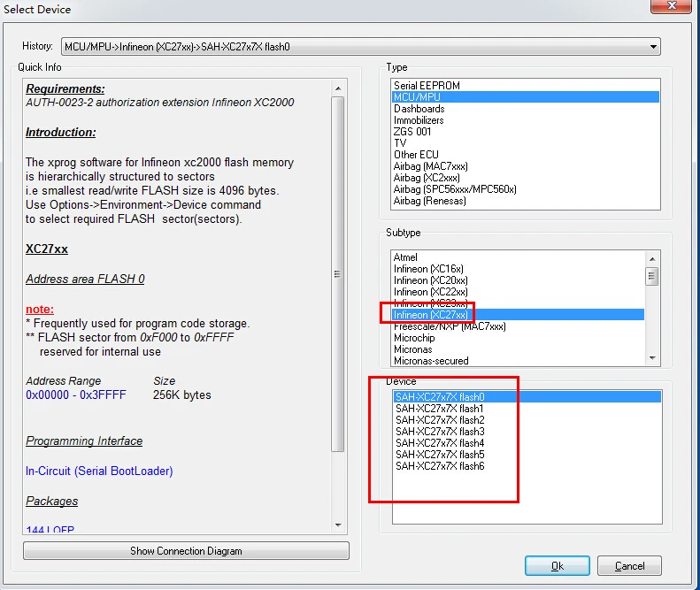Select Micronas subtype
Image resolution: width=700 pixels, height=590 pixels.
point(518,349)
